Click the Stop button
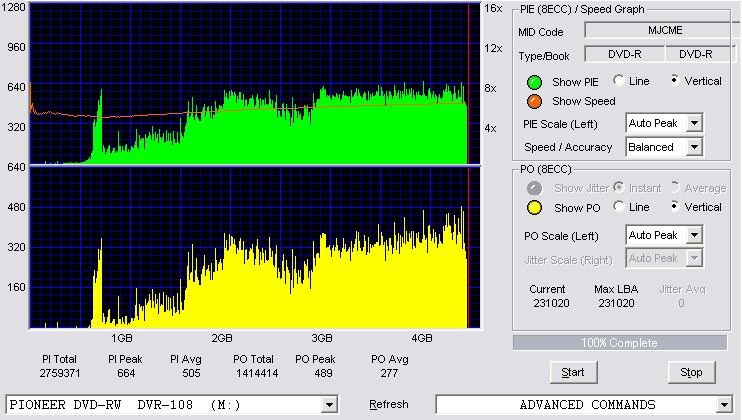This screenshot has width=742, height=420. tap(691, 372)
